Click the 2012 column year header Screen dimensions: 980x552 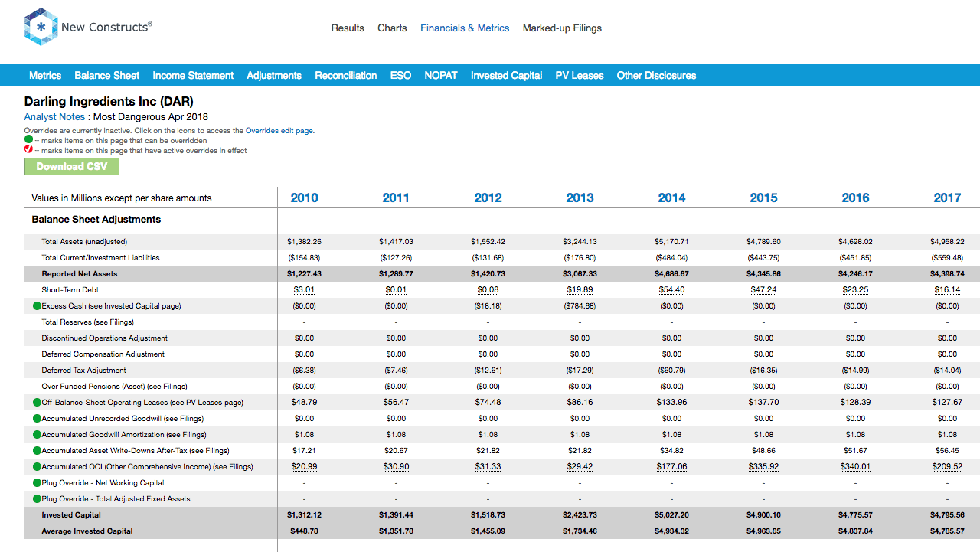[x=488, y=198]
